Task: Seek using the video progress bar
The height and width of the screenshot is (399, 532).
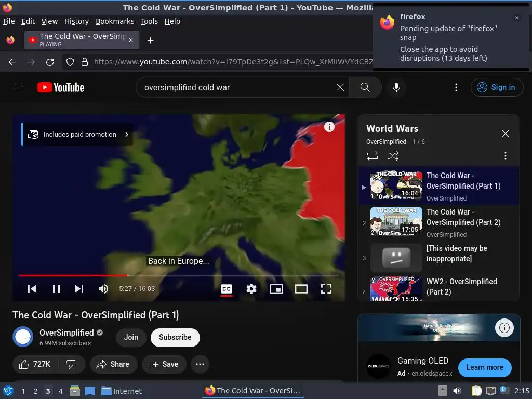Action: [179, 275]
